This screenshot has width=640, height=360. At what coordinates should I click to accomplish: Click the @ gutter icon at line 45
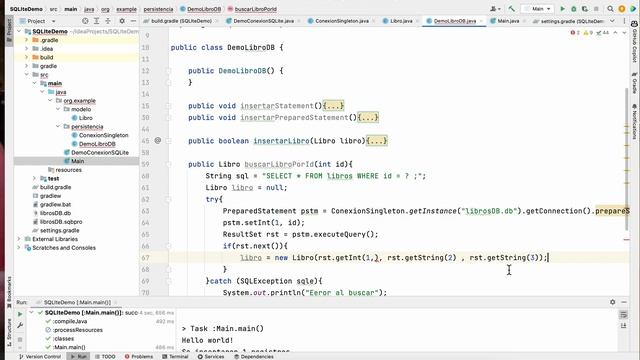tap(158, 140)
